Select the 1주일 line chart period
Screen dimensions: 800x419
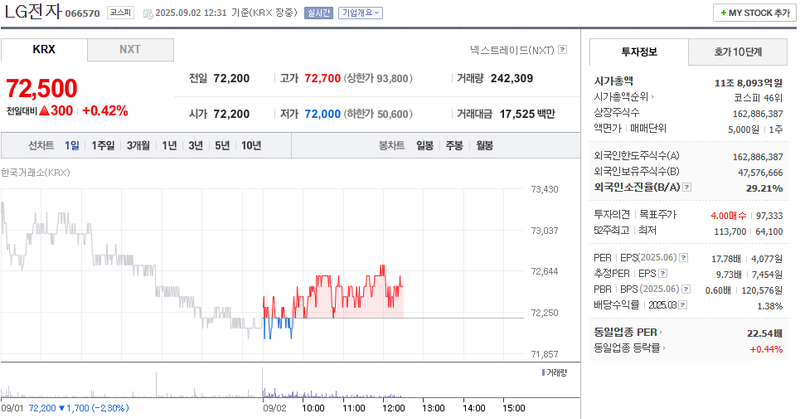(x=103, y=145)
